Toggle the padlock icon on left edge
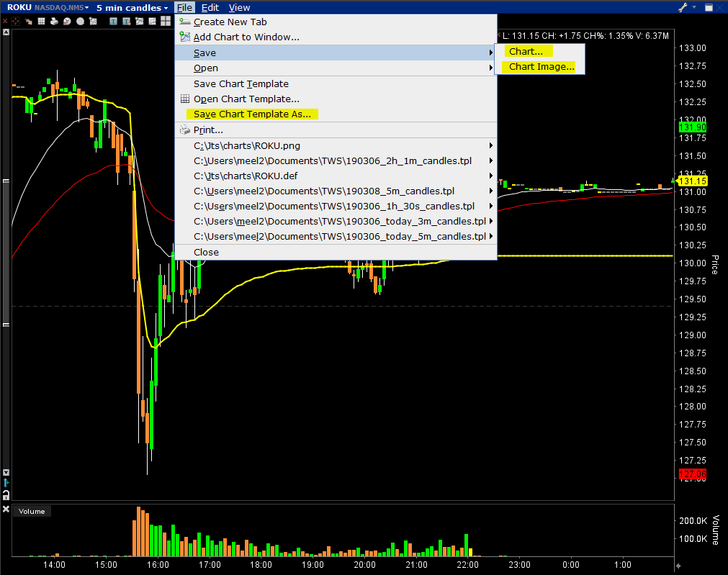The width and height of the screenshot is (728, 575). pyautogui.click(x=6, y=494)
